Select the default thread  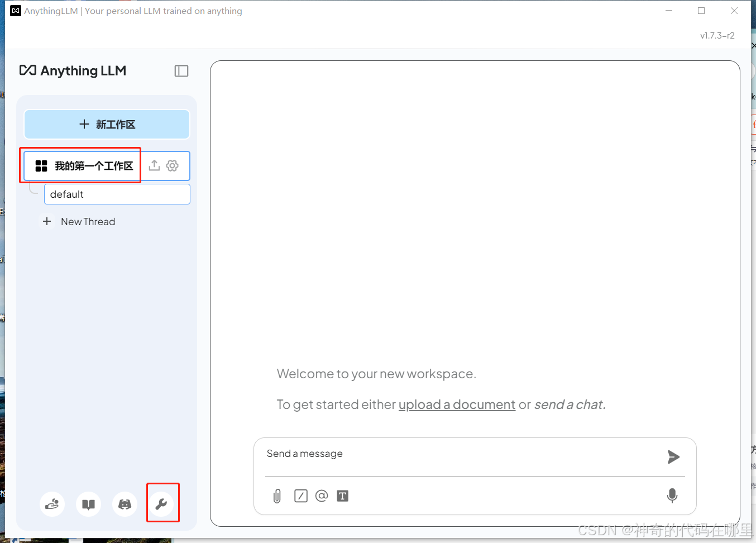[x=117, y=194]
